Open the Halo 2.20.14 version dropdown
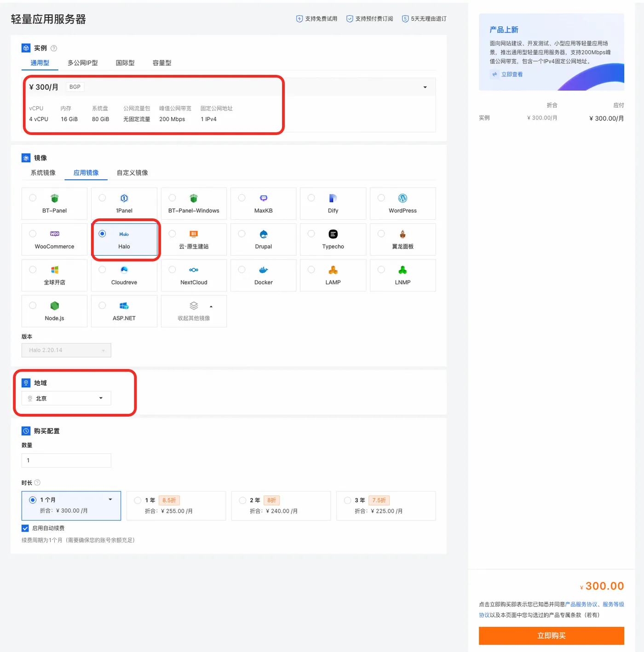Screen dimensions: 644x652 [66, 350]
